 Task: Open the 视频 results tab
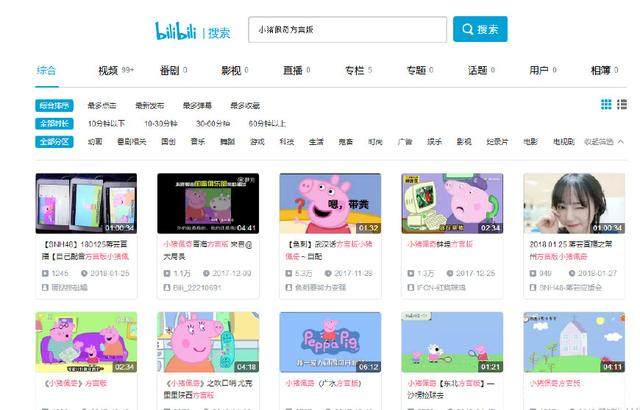point(108,71)
